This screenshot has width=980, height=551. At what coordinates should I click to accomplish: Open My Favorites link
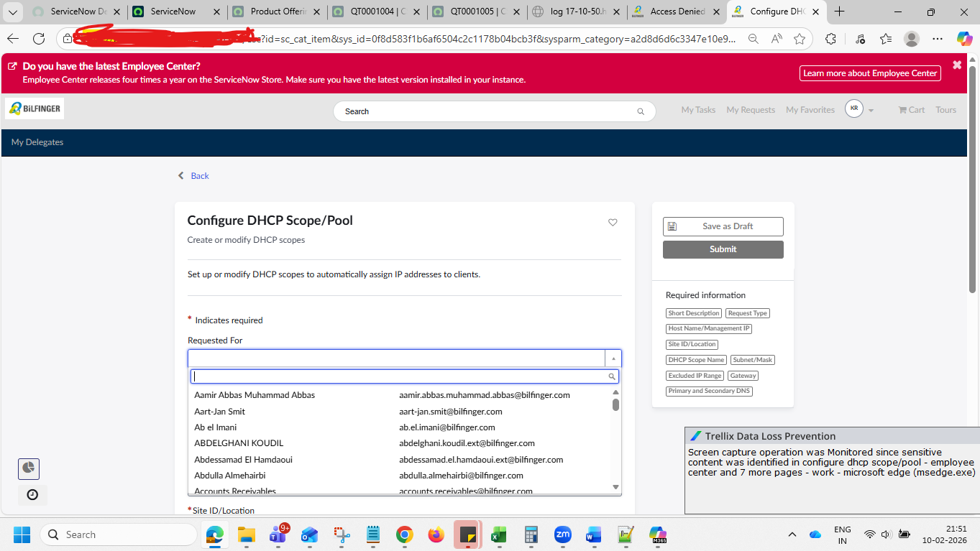[x=810, y=110]
